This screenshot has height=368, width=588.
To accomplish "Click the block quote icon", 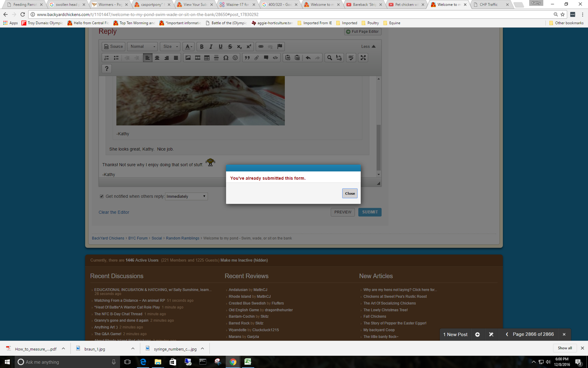I will pos(247,58).
